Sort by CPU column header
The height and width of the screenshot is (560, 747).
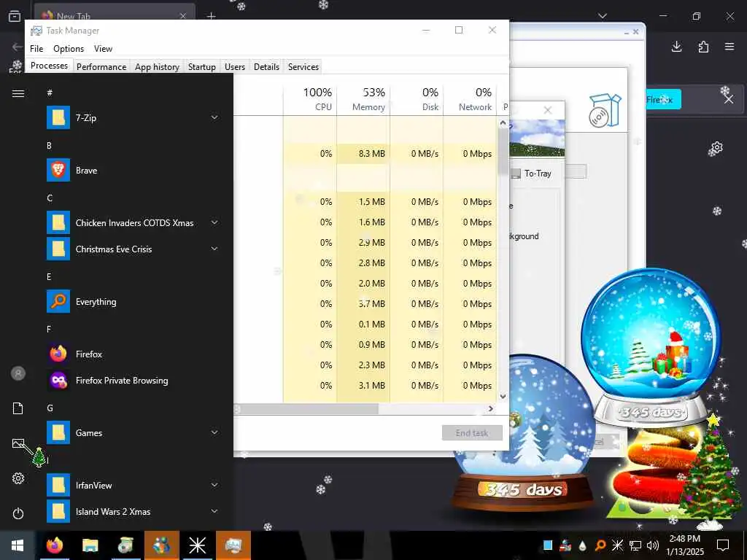(310, 99)
